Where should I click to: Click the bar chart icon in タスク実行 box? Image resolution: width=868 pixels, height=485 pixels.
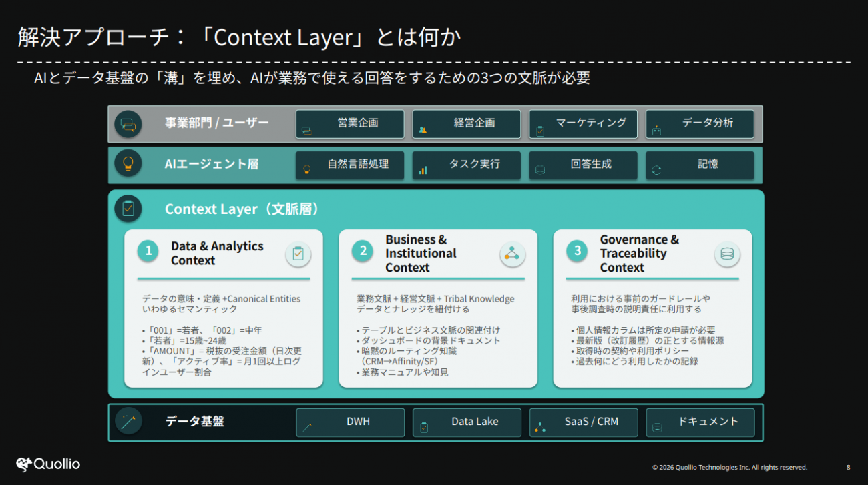[423, 170]
